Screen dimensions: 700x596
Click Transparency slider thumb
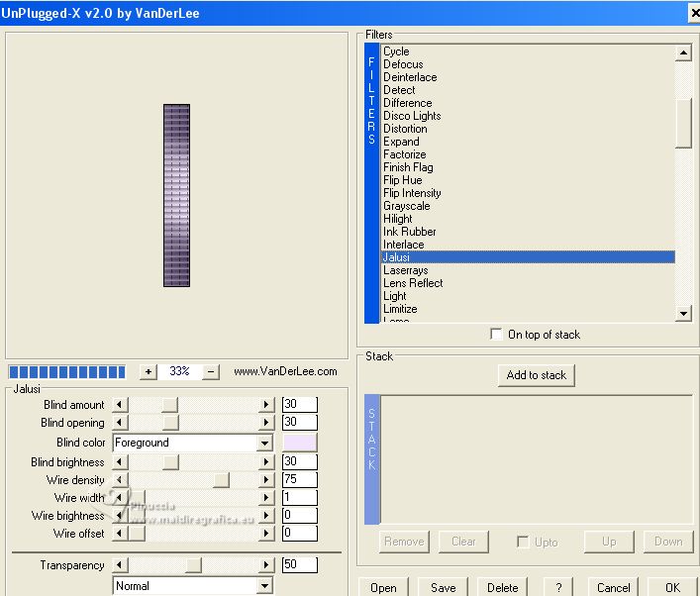[x=193, y=565]
